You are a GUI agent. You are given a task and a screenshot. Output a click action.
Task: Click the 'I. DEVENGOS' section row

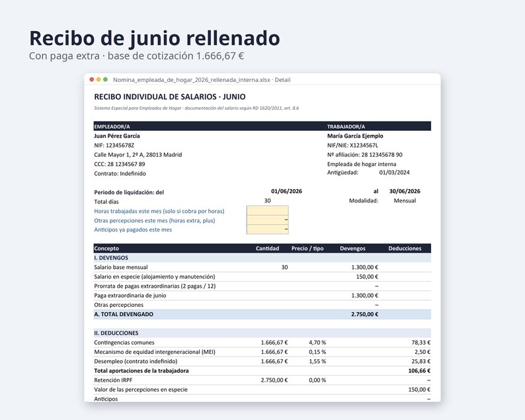[x=262, y=258]
